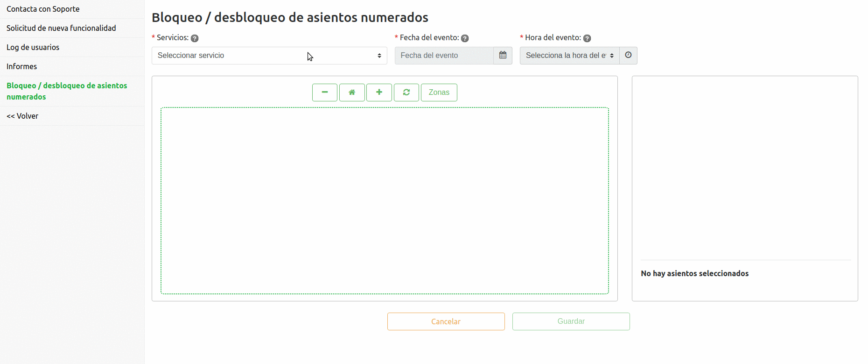Open the calendar date picker icon

[503, 56]
